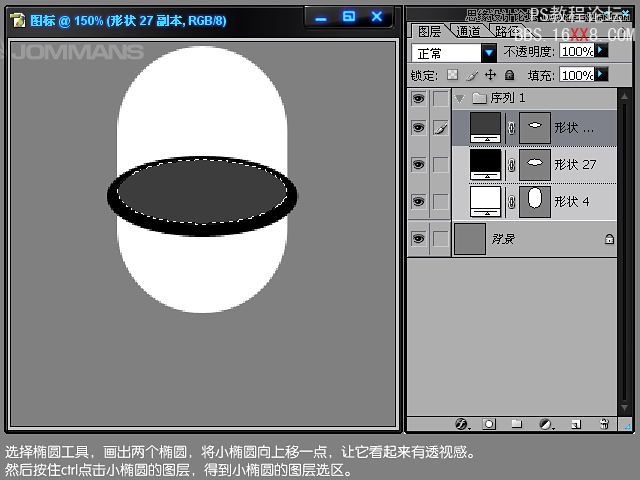
Task: Collapse the 序列 1 group triangle
Action: coord(459,98)
